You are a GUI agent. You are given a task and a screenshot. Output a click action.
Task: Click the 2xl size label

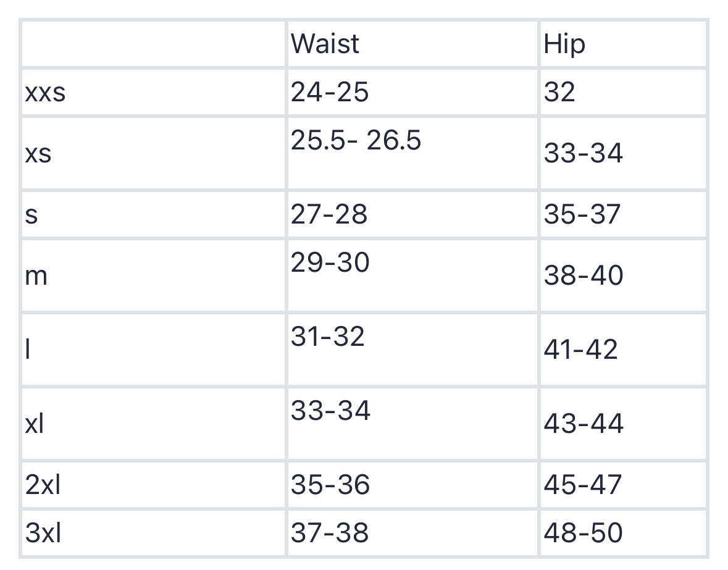point(43,485)
